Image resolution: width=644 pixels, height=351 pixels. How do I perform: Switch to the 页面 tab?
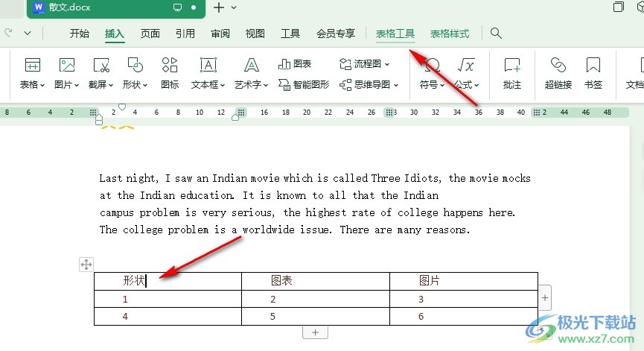point(150,34)
